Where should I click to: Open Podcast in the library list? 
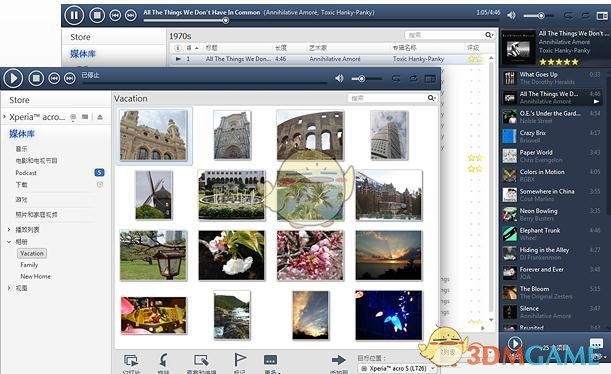tap(26, 173)
